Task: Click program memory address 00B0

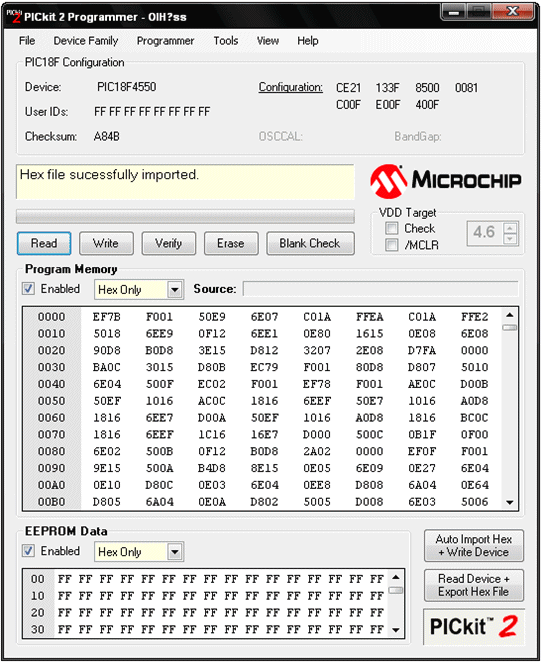Action: (x=51, y=502)
